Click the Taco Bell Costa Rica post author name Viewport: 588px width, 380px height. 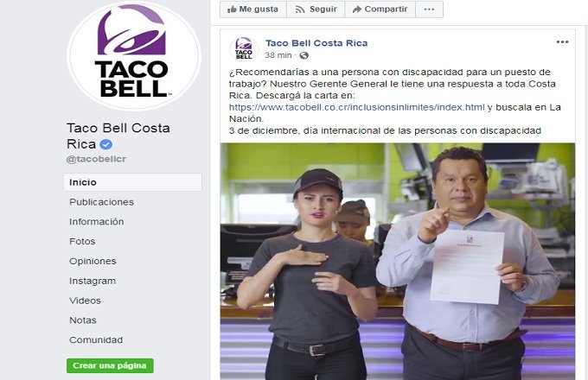(316, 43)
